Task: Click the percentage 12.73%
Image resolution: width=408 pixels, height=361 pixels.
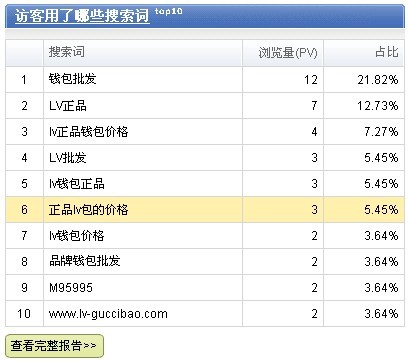Action: tap(378, 106)
